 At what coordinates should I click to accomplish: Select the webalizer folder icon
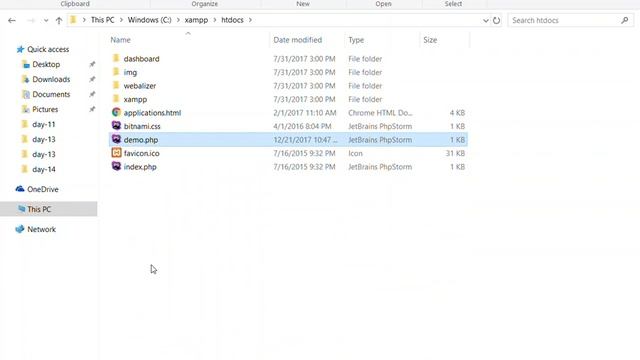coord(116,85)
